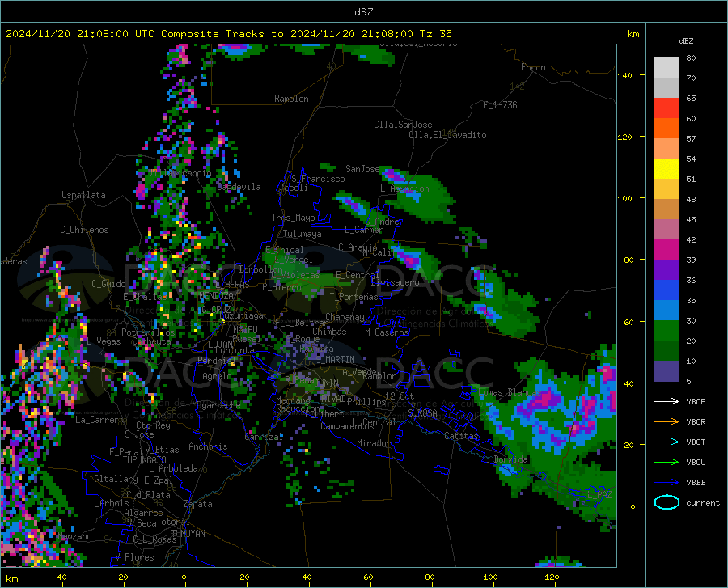Screen dimensions: 728x588
Task: Click the Tres_Mayo label
Action: [x=293, y=218]
